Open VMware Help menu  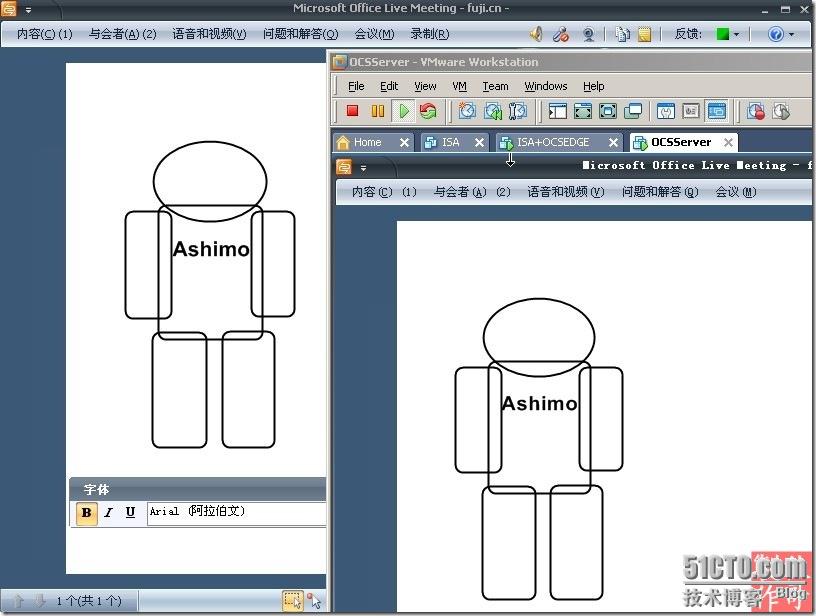coord(593,86)
